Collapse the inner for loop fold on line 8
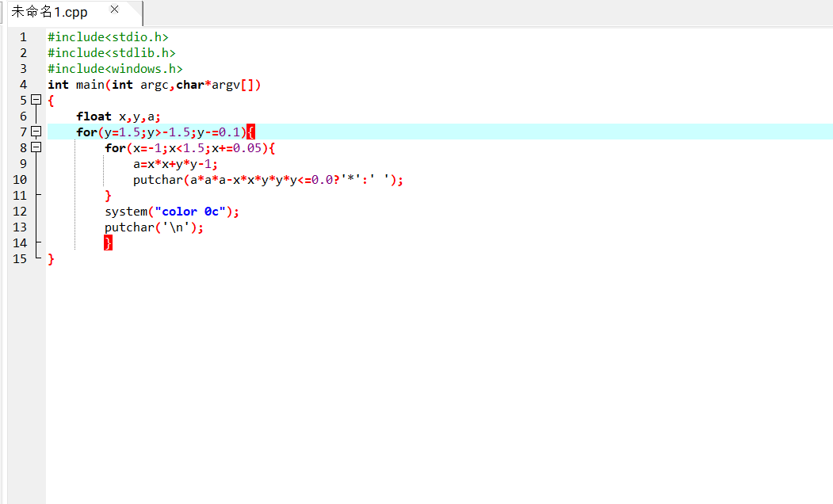Screen dimensions: 833x504 [36, 147]
